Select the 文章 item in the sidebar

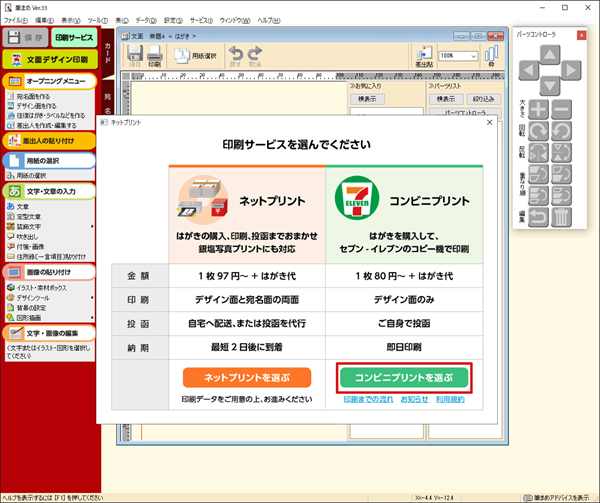[18, 207]
